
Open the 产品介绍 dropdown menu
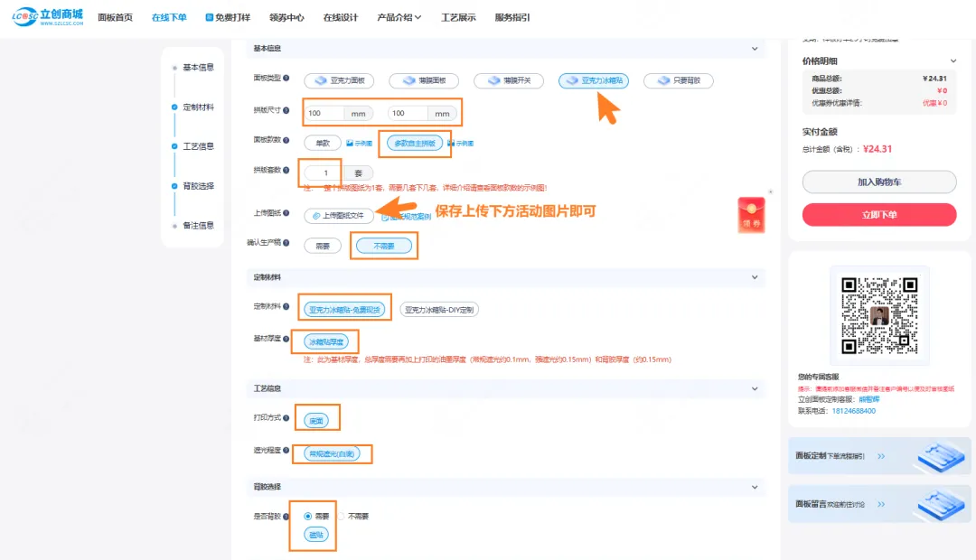[399, 17]
